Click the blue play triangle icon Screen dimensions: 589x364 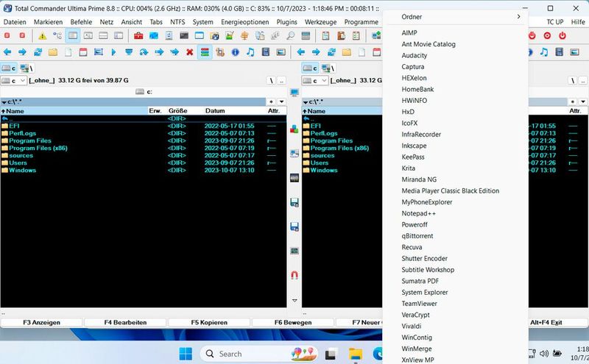[113, 51]
